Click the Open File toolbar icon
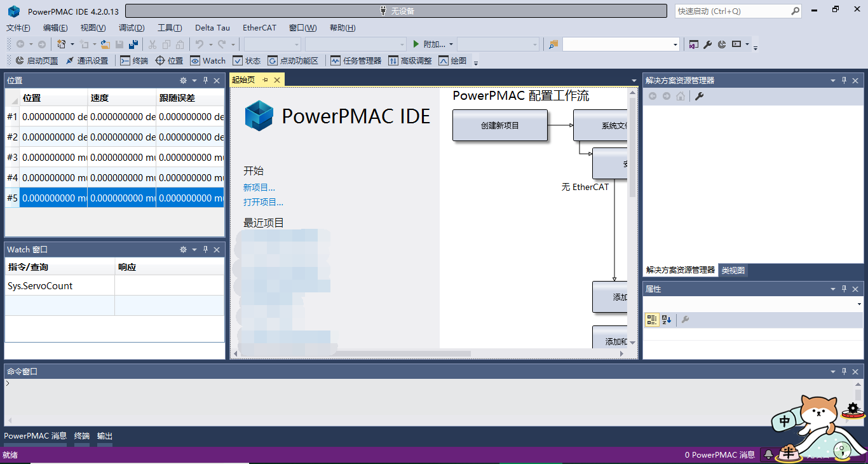This screenshot has width=868, height=464. (105, 44)
